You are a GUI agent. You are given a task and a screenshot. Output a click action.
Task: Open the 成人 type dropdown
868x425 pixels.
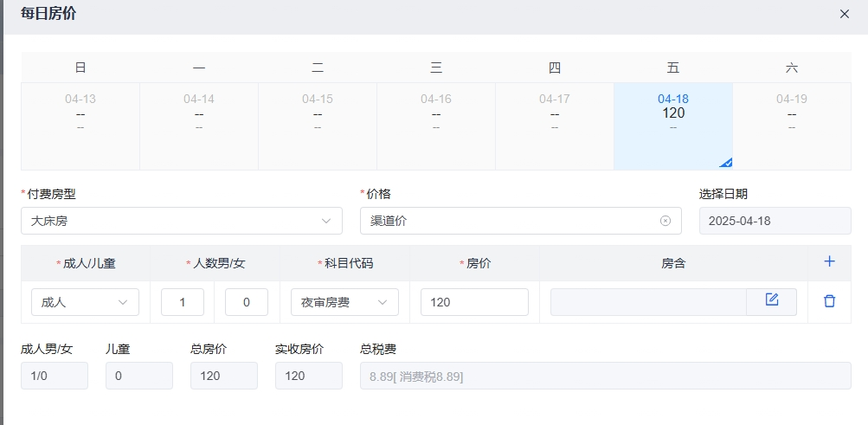tap(85, 302)
